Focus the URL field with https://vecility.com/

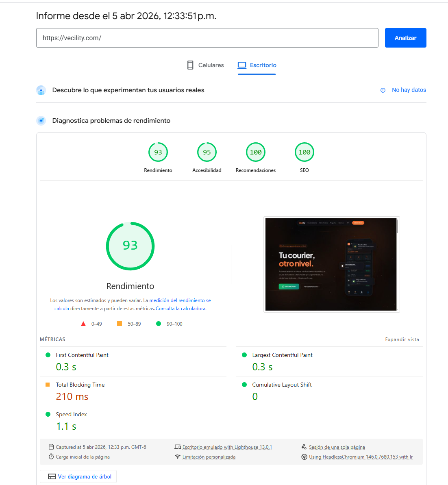pos(207,38)
